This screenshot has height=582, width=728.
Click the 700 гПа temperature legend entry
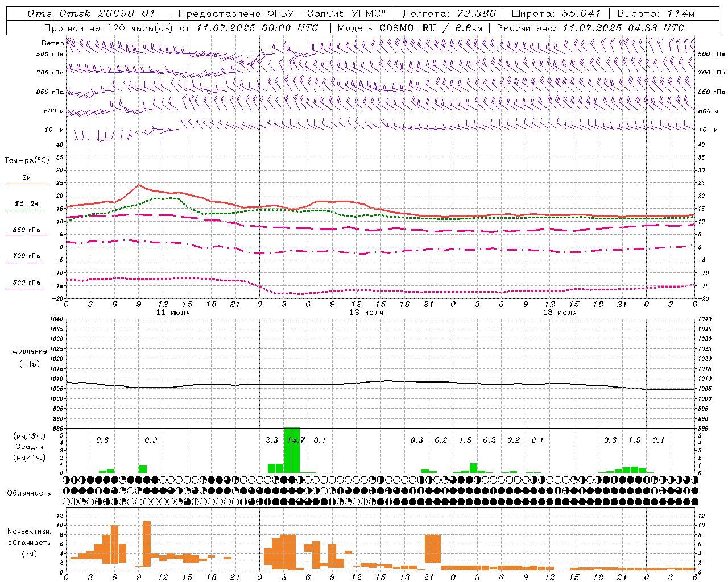click(x=26, y=256)
